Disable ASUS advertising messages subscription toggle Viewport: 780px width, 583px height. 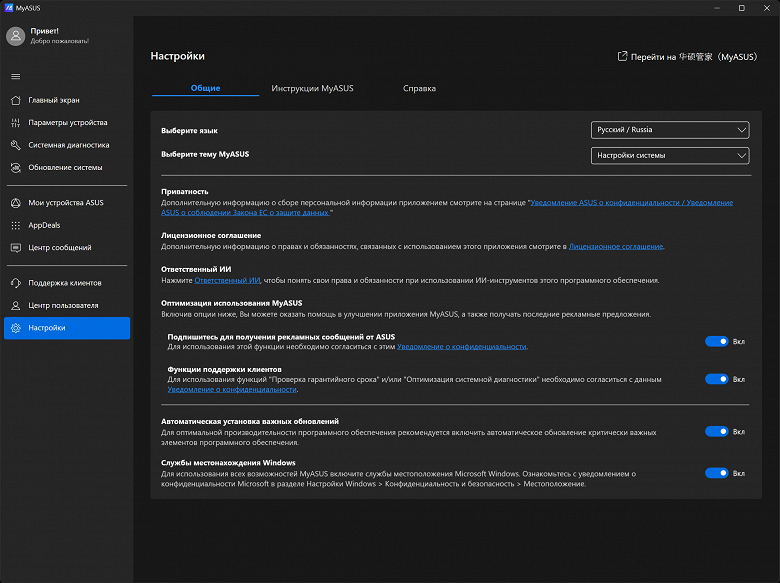point(716,341)
